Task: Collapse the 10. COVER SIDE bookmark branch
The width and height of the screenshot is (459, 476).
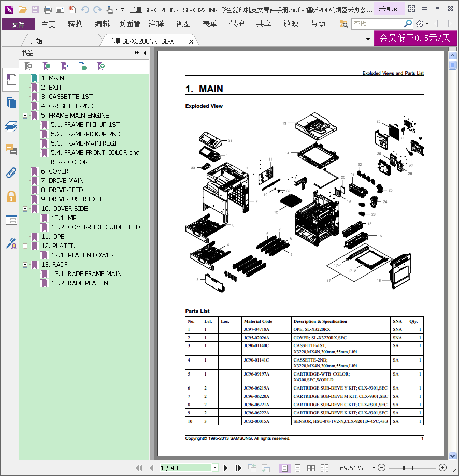Action: (x=25, y=209)
